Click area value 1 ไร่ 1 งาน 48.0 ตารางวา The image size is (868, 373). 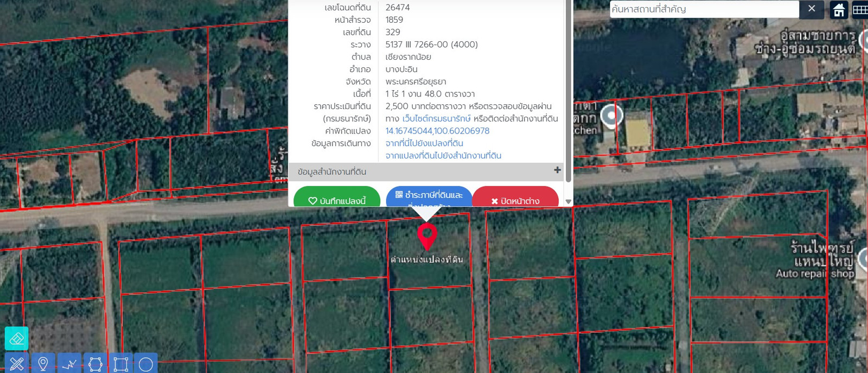pyautogui.click(x=430, y=94)
